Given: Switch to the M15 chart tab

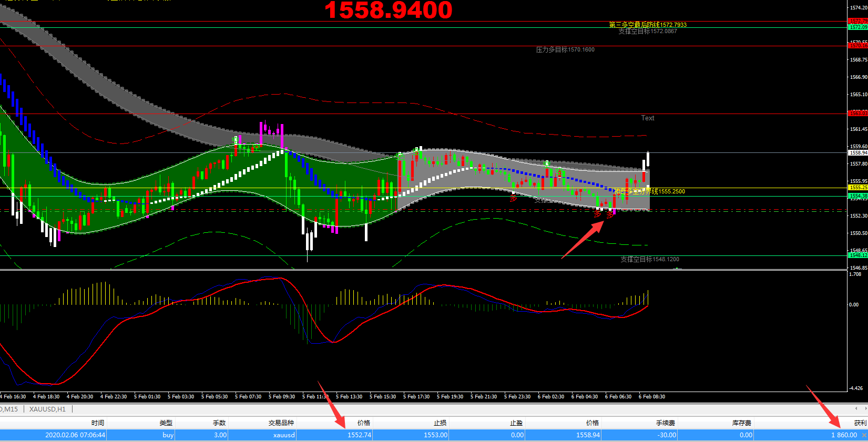Looking at the screenshot, I should [9, 409].
